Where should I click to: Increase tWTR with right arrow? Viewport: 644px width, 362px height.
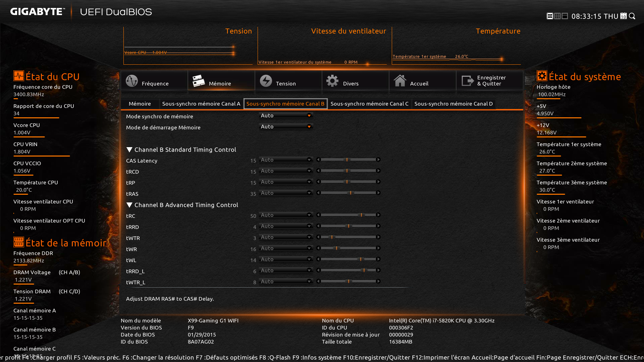coord(378,237)
